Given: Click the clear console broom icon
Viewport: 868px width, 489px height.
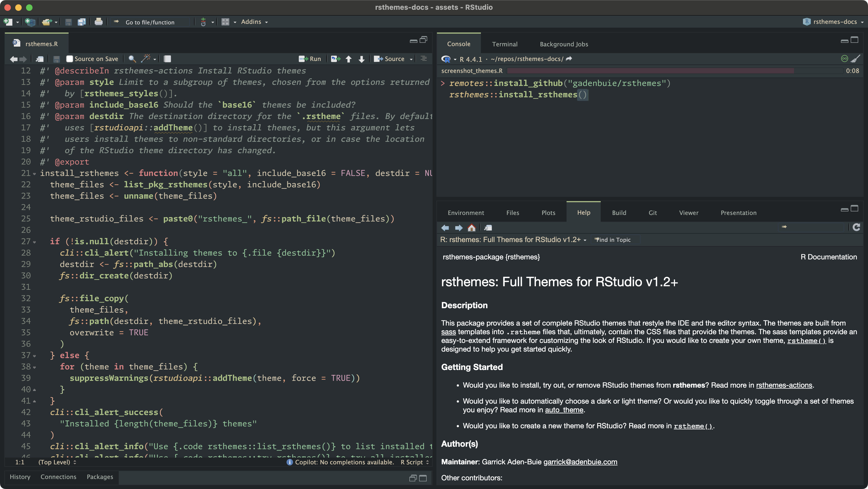Looking at the screenshot, I should [856, 59].
